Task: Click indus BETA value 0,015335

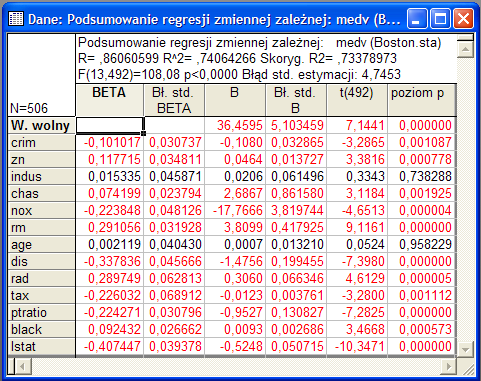Action: click(110, 177)
